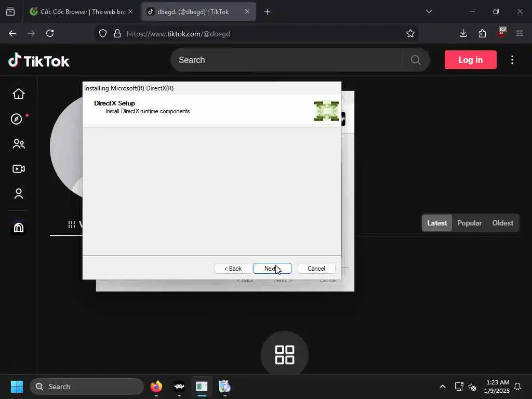Select the Oldest sort tab
This screenshot has height=399, width=532.
tap(502, 223)
